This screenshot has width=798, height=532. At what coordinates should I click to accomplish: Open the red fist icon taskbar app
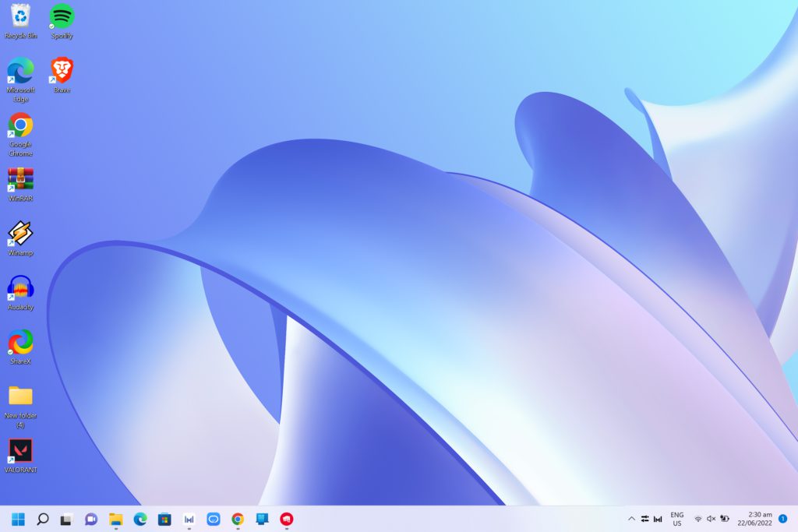point(287,519)
